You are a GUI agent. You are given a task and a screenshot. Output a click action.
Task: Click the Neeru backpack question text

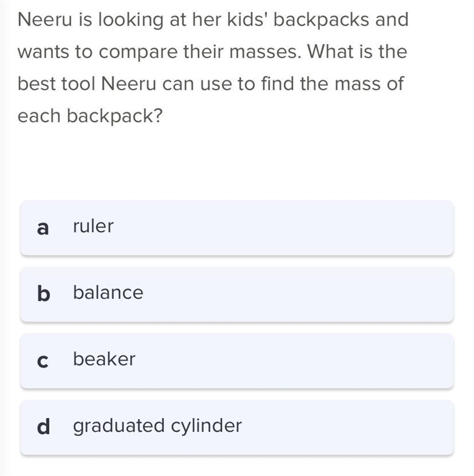[213, 67]
